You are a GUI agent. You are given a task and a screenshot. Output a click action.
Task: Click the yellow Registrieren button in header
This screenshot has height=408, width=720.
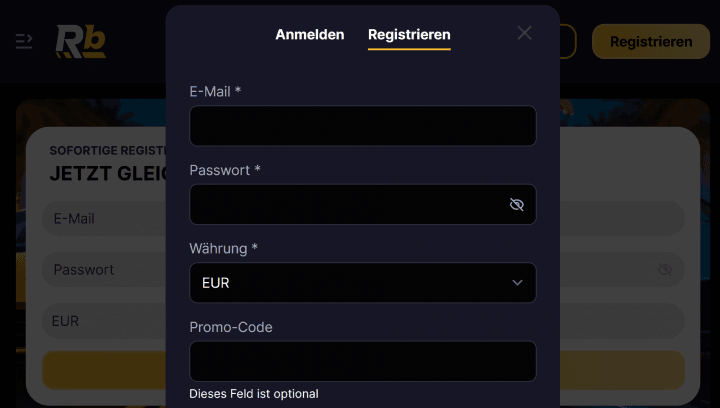pos(651,41)
